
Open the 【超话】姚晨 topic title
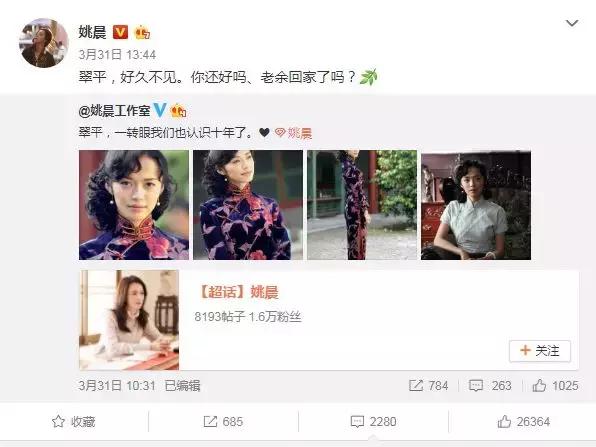pyautogui.click(x=238, y=292)
